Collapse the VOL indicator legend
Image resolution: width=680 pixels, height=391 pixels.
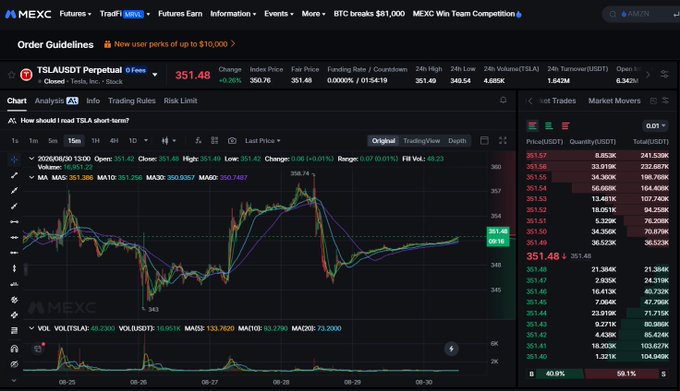(x=31, y=328)
